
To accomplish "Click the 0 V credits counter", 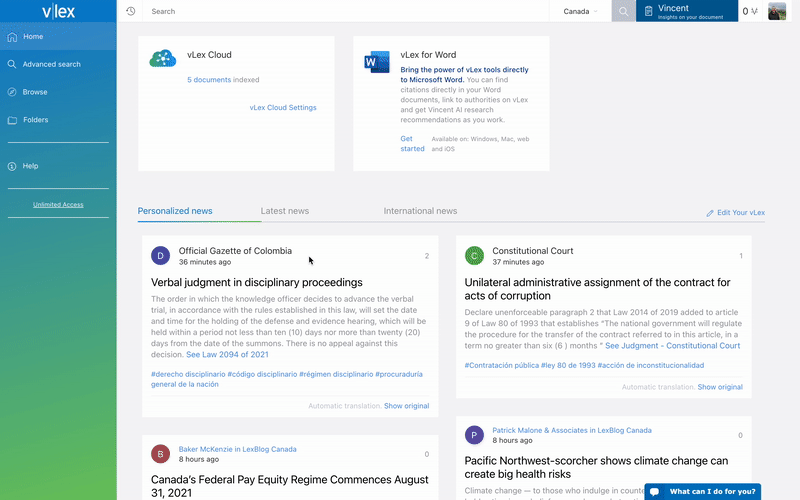I will [749, 11].
